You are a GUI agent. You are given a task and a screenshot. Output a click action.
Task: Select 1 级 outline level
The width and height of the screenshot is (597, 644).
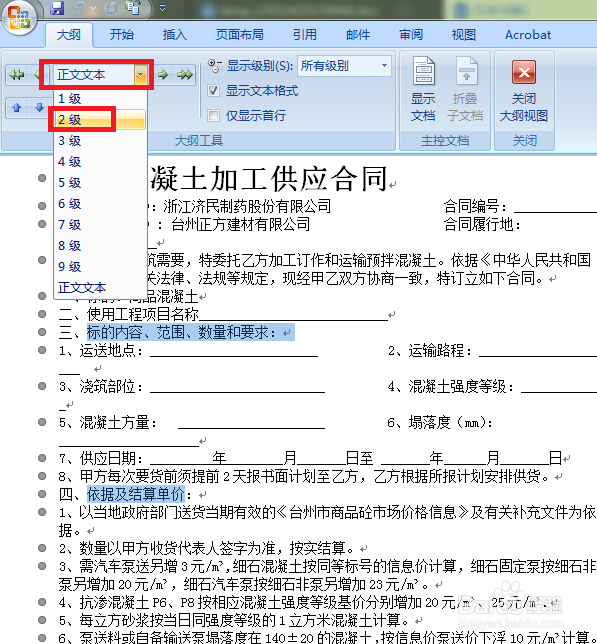(101, 99)
